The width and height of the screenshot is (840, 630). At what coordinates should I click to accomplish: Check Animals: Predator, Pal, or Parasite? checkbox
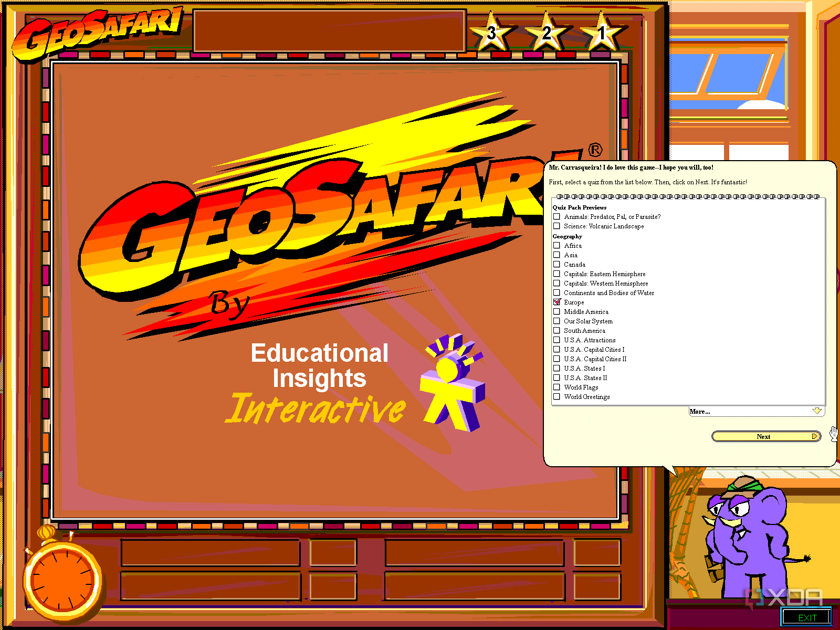(556, 216)
